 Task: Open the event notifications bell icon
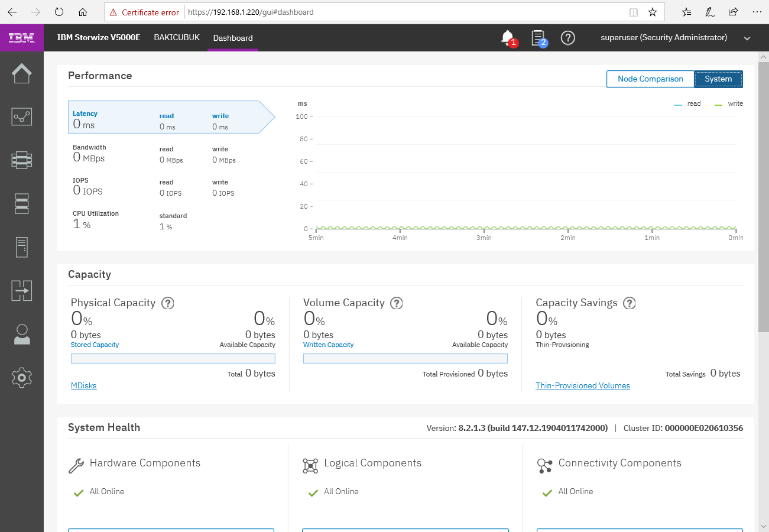click(x=507, y=38)
